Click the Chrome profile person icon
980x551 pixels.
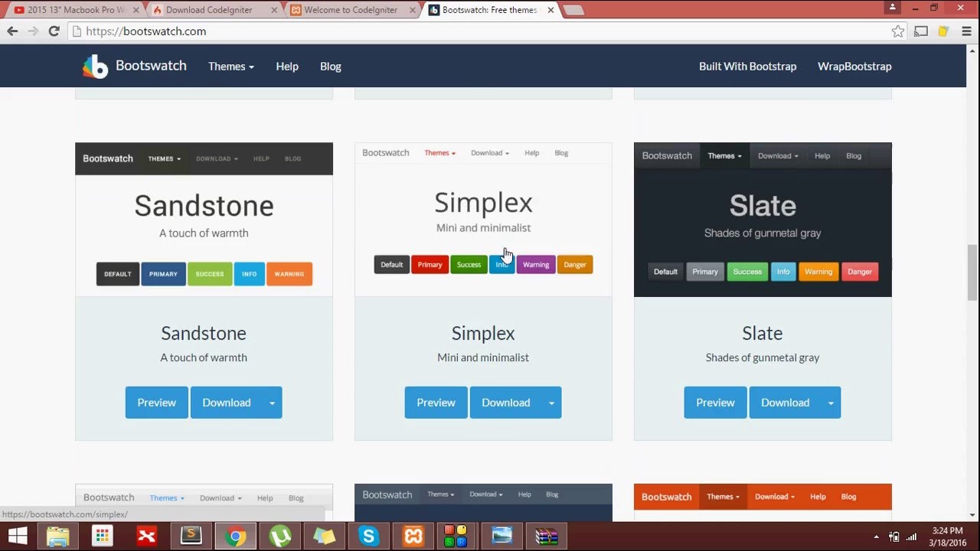tap(893, 7)
